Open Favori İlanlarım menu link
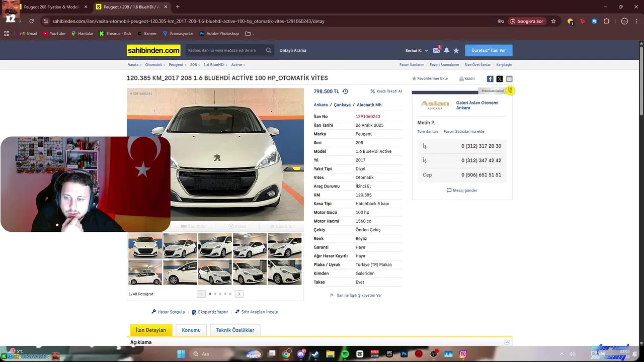Screen dimensions: 644x362 pos(412,65)
